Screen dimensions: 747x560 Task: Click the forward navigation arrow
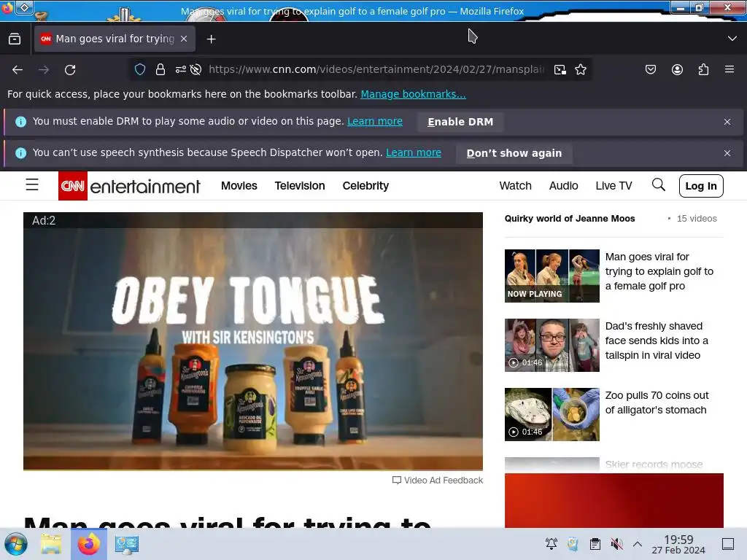[44, 70]
